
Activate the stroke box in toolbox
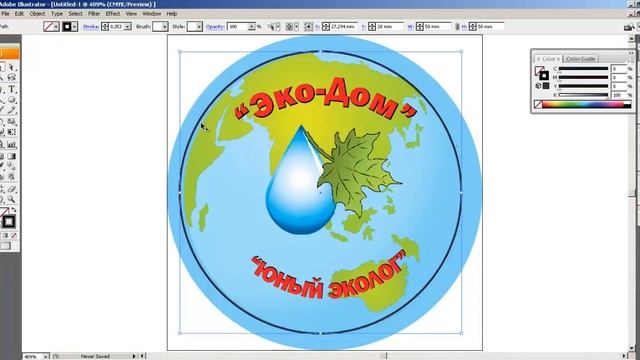(9, 222)
